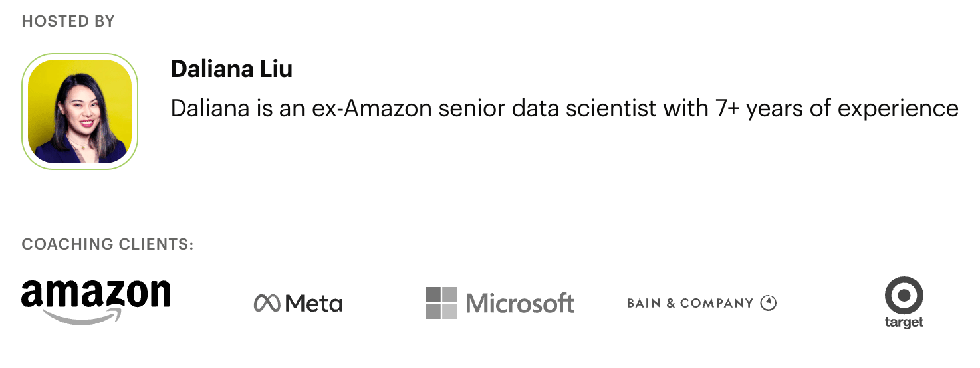Click the Microsoft four-square icon

(441, 303)
